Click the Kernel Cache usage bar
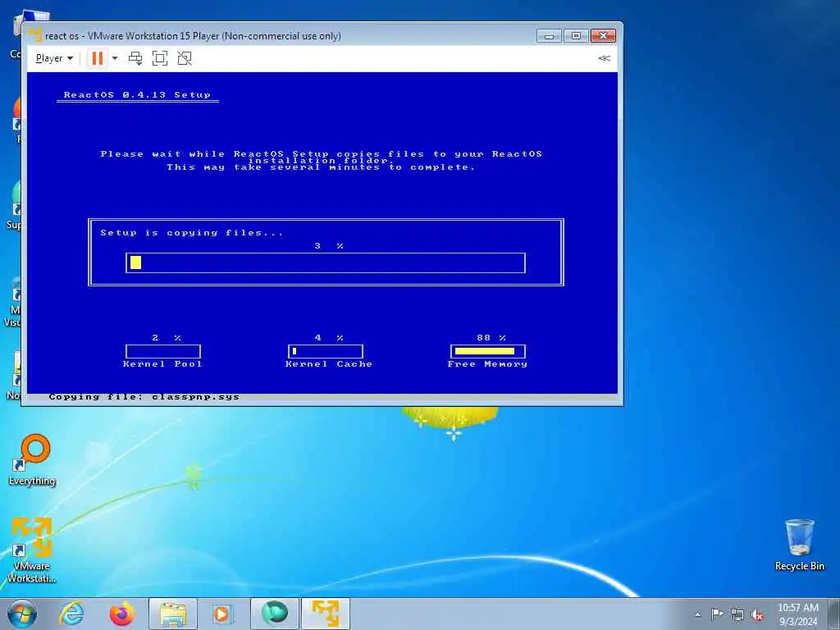Screen dimensions: 840x630 pos(325,351)
